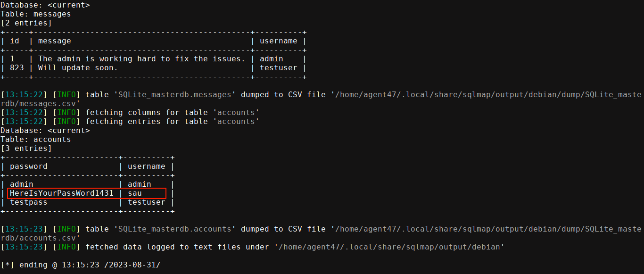The height and width of the screenshot is (274, 644).
Task: Click the 'Table: accounts' line
Action: click(x=35, y=140)
